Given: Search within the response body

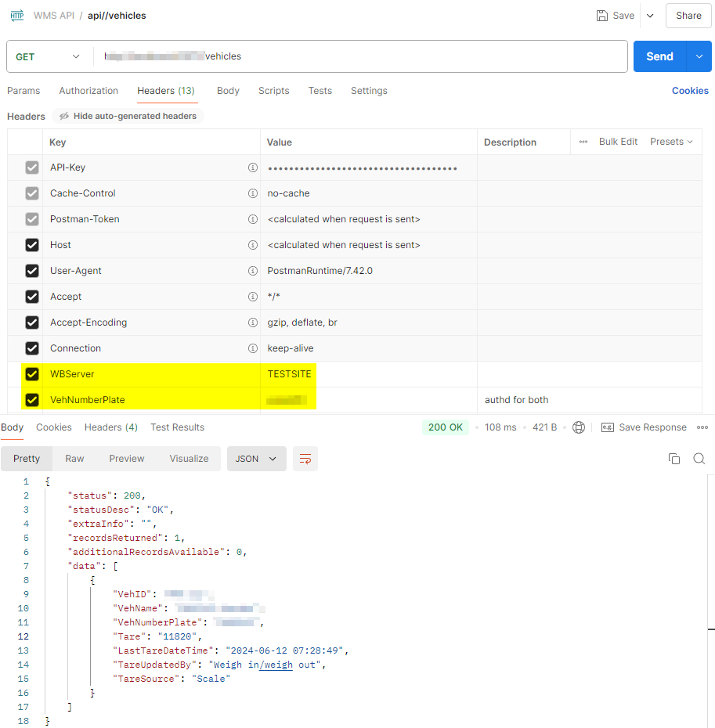Looking at the screenshot, I should tap(699, 459).
